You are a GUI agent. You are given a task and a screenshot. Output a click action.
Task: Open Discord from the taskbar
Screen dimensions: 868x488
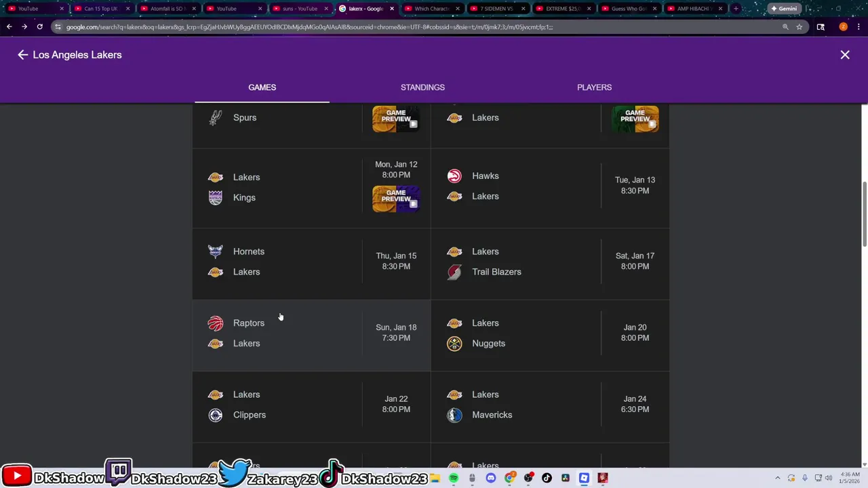click(x=491, y=479)
